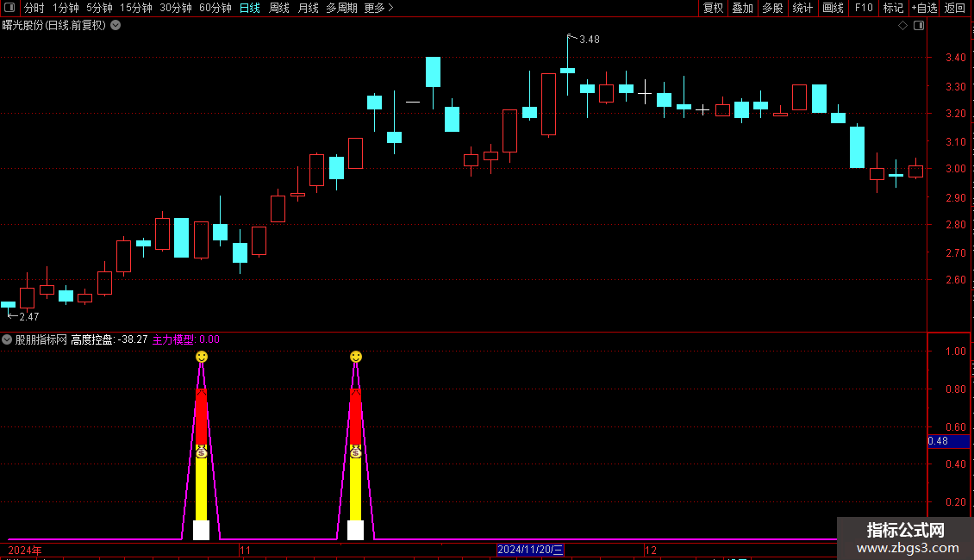Click the second money bag signal icon
The image size is (974, 560).
(x=355, y=452)
